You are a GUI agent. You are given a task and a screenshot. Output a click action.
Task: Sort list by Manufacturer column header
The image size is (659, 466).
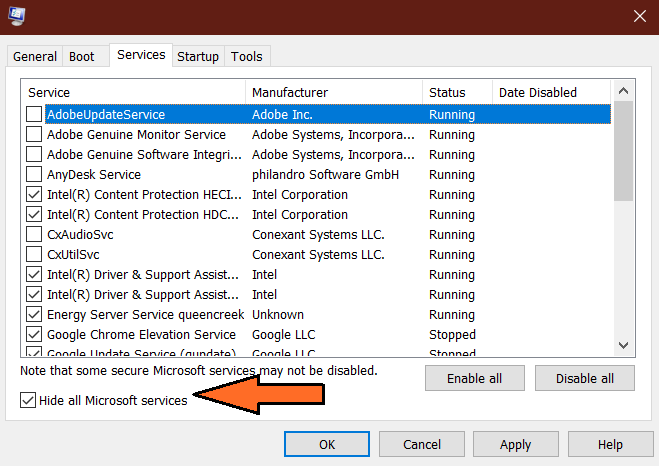[x=334, y=92]
